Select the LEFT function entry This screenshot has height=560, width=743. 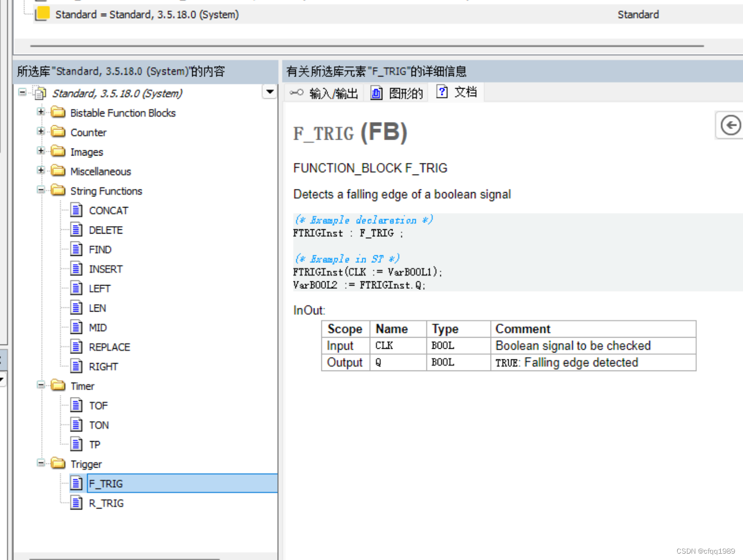99,289
